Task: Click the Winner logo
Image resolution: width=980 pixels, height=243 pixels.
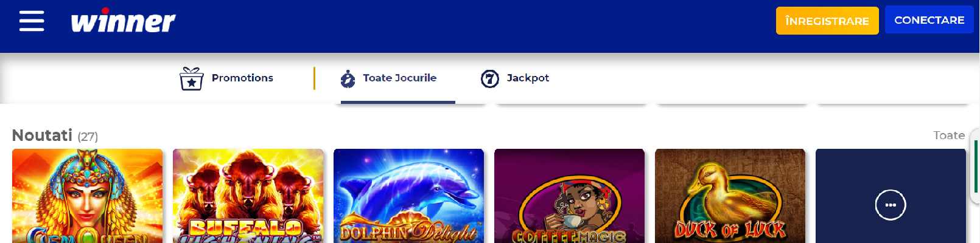Action: [x=123, y=21]
